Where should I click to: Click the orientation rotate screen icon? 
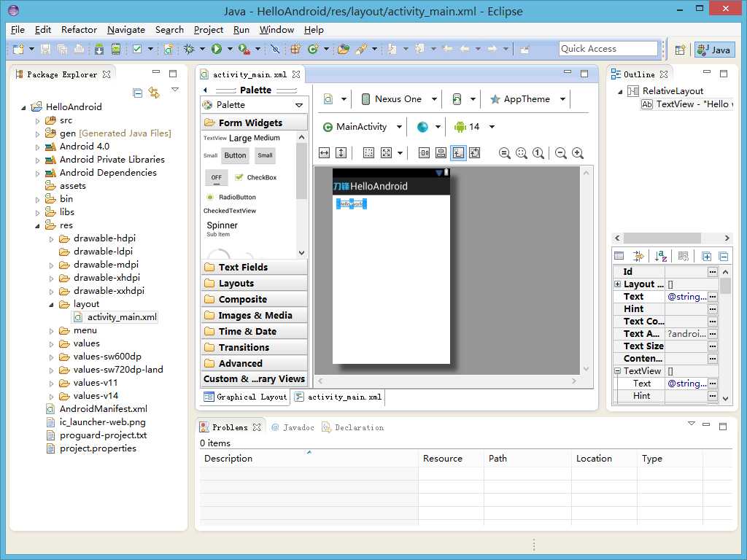click(x=457, y=99)
